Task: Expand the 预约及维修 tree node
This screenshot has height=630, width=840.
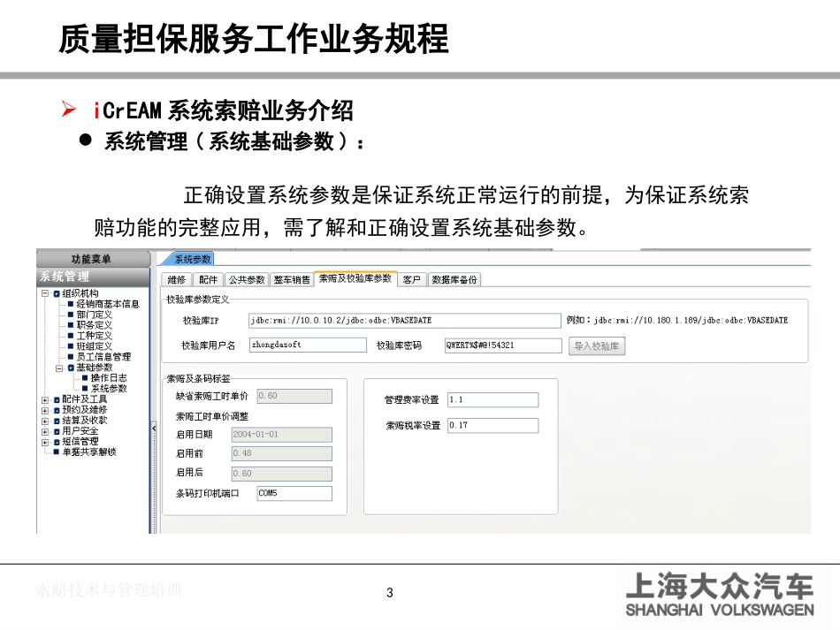Action: tap(45, 411)
